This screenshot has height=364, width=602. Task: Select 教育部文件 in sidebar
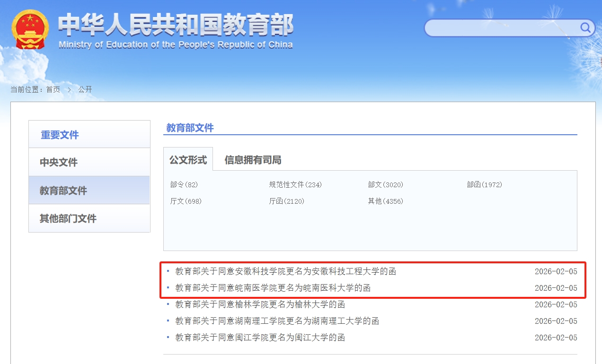click(63, 191)
